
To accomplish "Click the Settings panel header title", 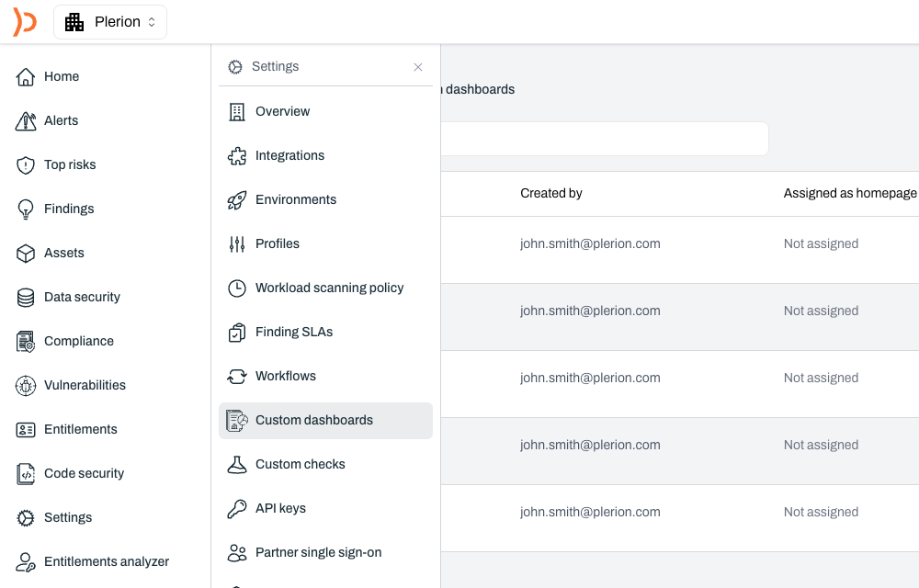I will [275, 67].
